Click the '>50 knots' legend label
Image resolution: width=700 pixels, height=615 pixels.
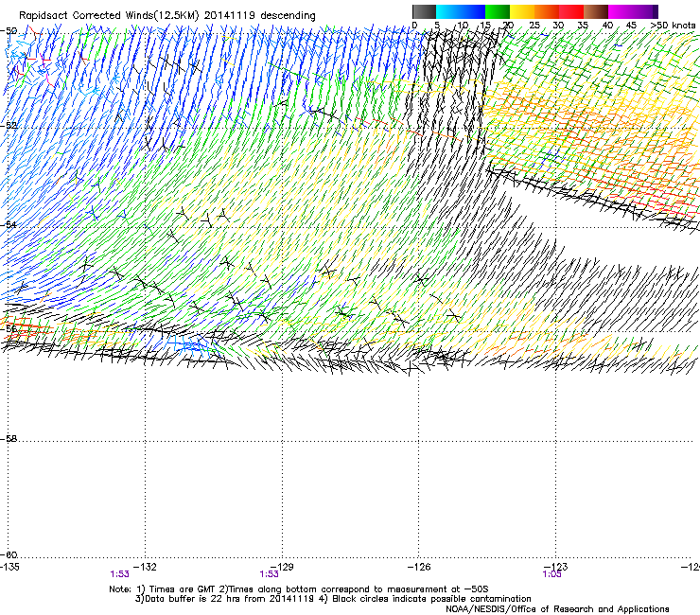point(673,26)
